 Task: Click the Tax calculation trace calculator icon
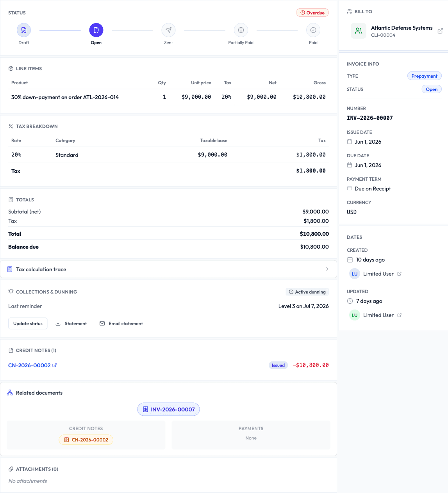coord(10,269)
